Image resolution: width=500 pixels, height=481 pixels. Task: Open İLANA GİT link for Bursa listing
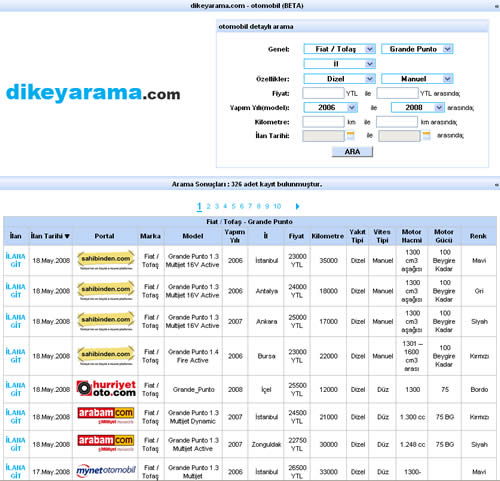coord(16,356)
